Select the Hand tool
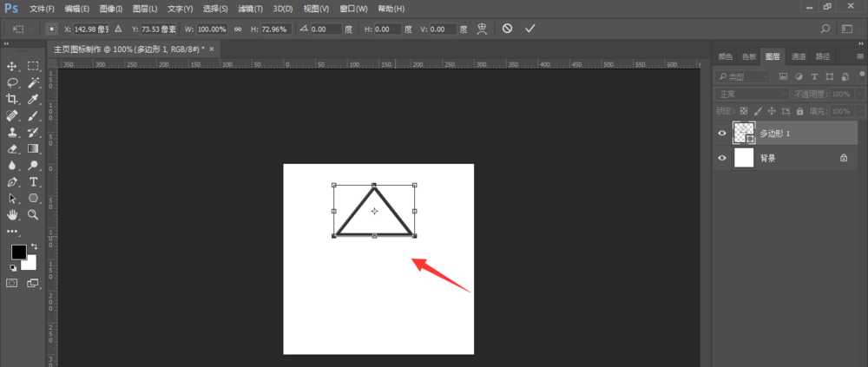 tap(13, 214)
